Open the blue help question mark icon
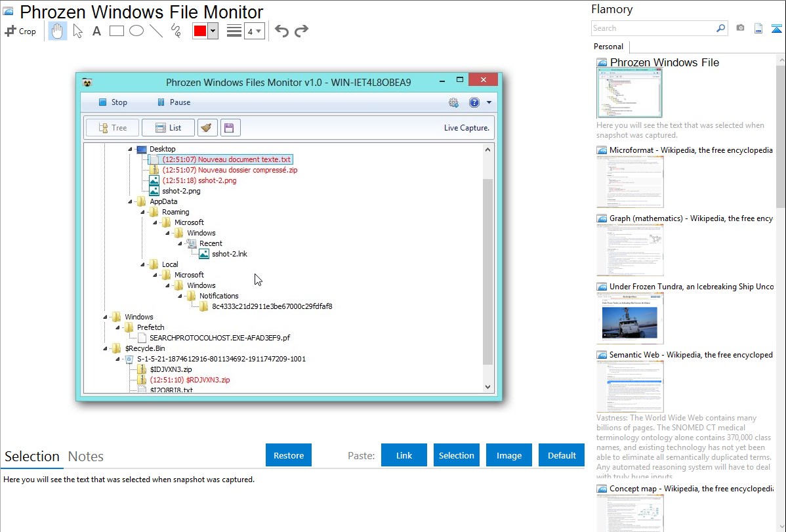786x532 pixels. (x=474, y=102)
